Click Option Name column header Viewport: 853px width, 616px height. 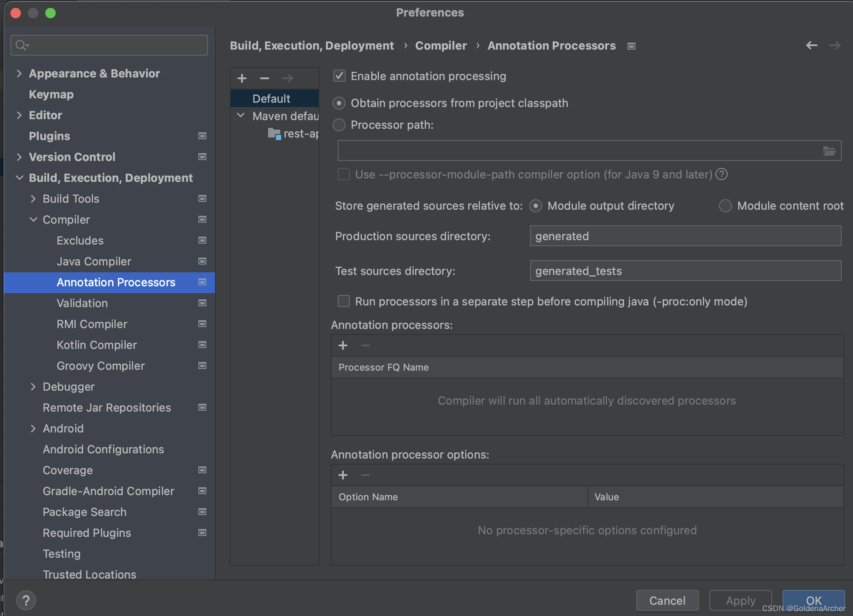pos(460,497)
